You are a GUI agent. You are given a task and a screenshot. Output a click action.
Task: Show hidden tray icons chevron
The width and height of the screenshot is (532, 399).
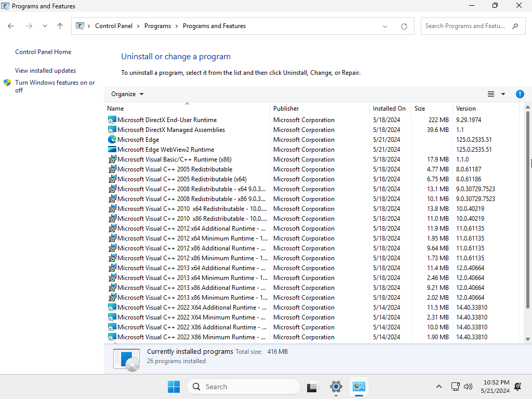click(x=438, y=387)
